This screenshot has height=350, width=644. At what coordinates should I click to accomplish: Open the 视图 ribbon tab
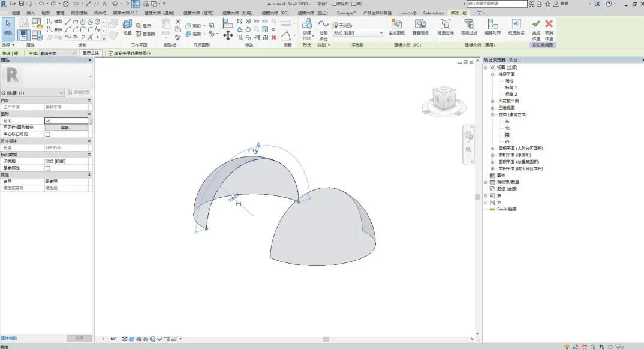click(x=46, y=13)
